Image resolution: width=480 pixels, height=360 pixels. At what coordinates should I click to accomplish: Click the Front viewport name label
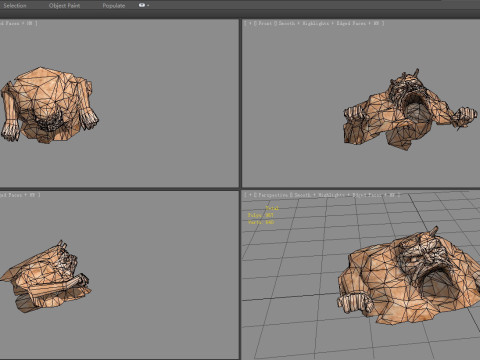pyautogui.click(x=265, y=23)
